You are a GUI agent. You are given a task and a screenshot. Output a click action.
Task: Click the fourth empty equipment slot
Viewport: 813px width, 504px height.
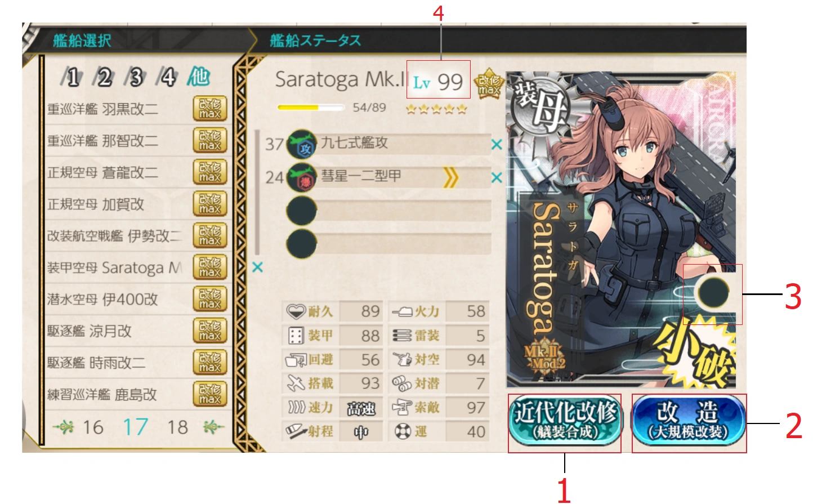[388, 244]
